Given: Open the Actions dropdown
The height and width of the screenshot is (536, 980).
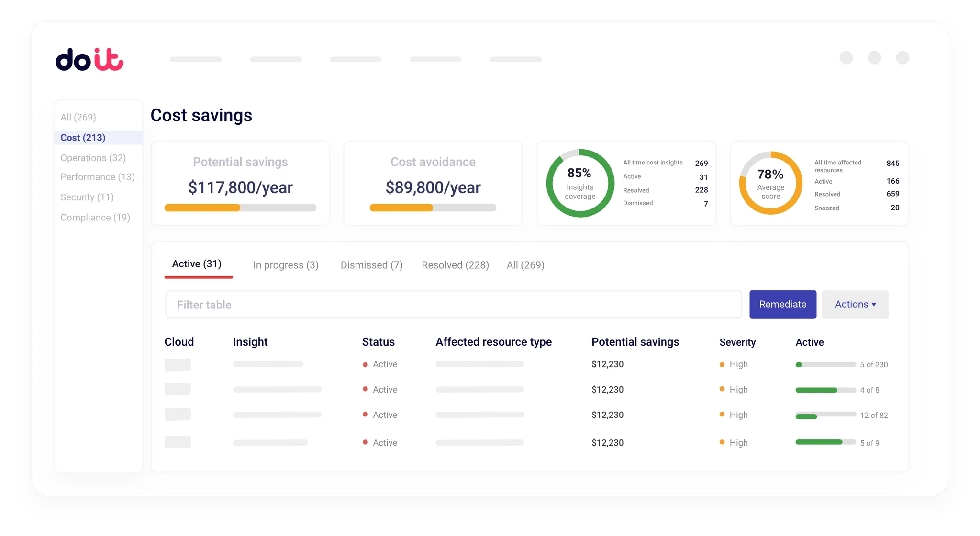Looking at the screenshot, I should [x=855, y=305].
